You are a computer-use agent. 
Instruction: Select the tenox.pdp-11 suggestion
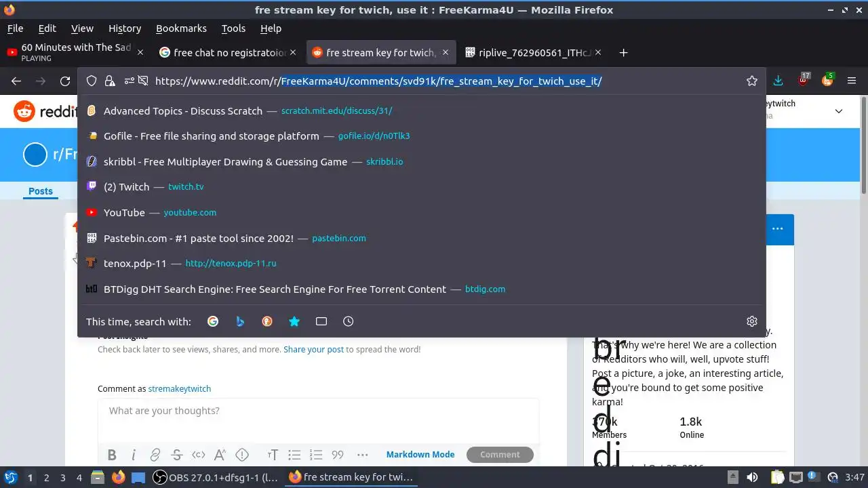[422, 263]
